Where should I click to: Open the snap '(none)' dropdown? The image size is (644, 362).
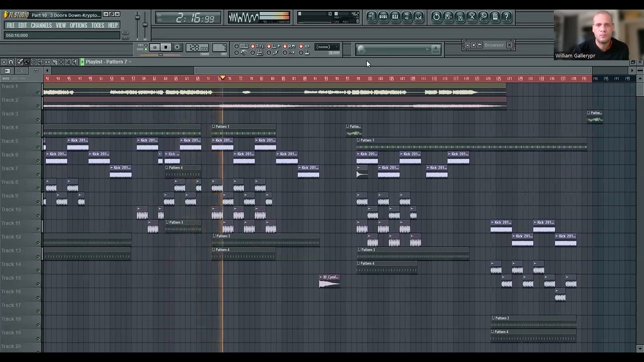(327, 47)
